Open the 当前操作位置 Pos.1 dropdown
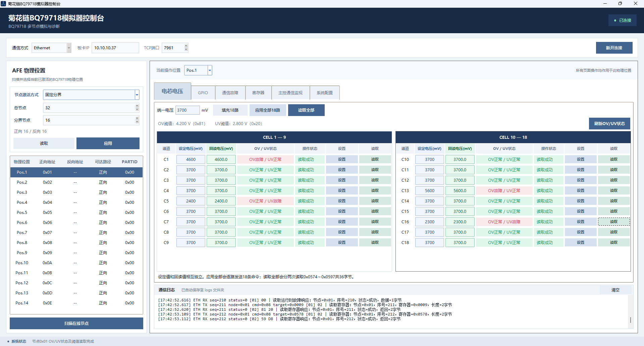Viewport: 644px width, 346px height. pyautogui.click(x=210, y=70)
